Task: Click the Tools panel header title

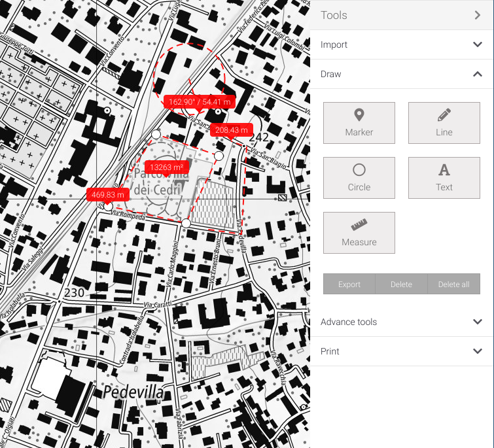Action: pos(334,15)
